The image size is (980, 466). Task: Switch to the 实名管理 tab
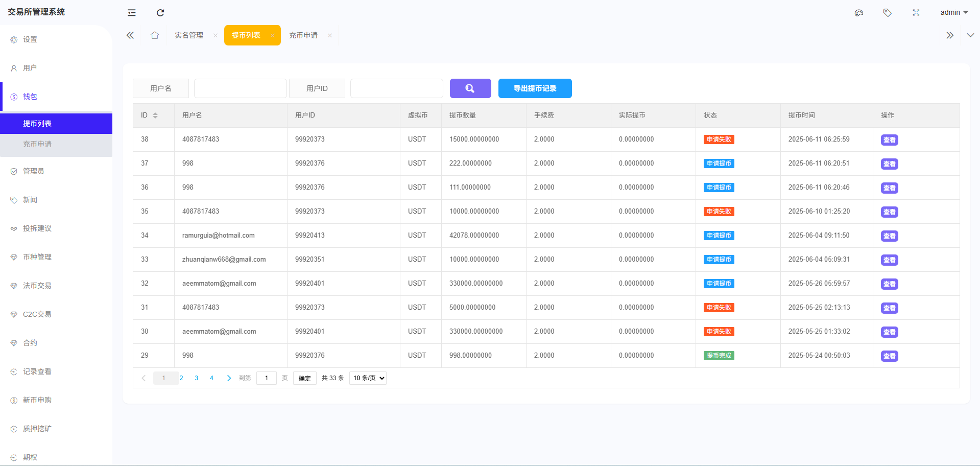(x=188, y=35)
